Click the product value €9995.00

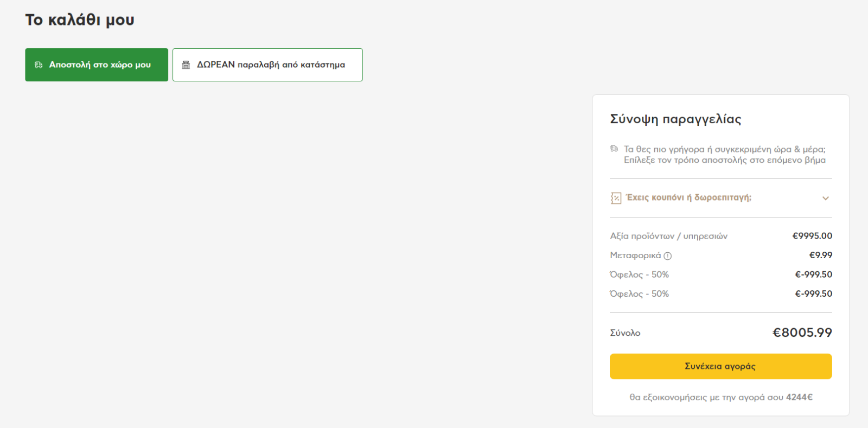(812, 236)
